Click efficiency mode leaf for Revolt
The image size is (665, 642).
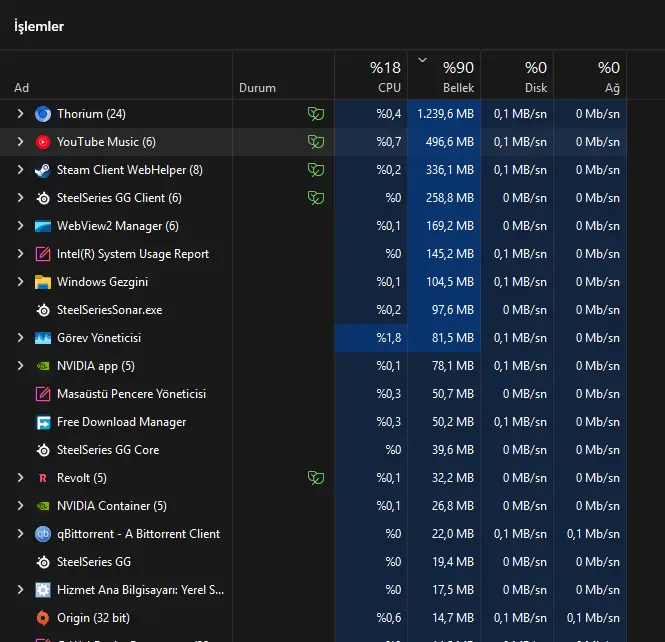(x=316, y=478)
